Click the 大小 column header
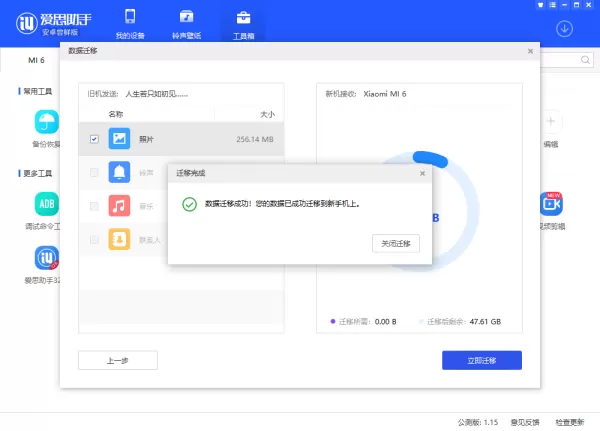Image resolution: width=600 pixels, height=431 pixels. click(267, 114)
